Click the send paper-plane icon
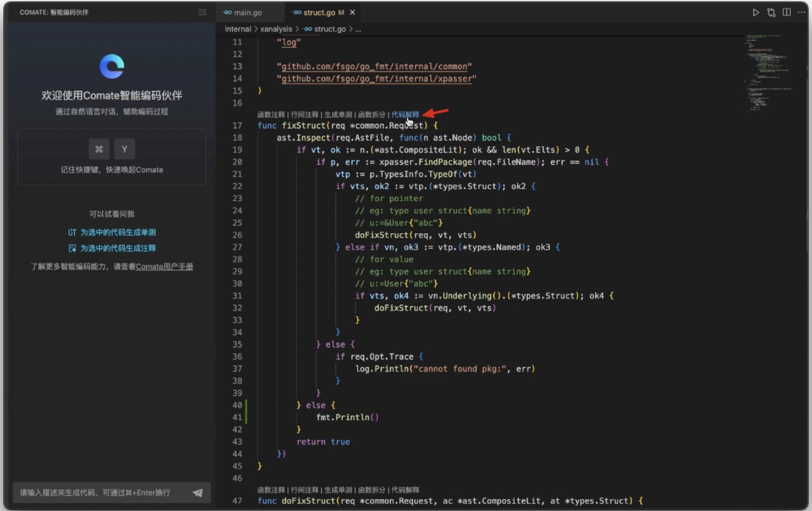 [198, 493]
